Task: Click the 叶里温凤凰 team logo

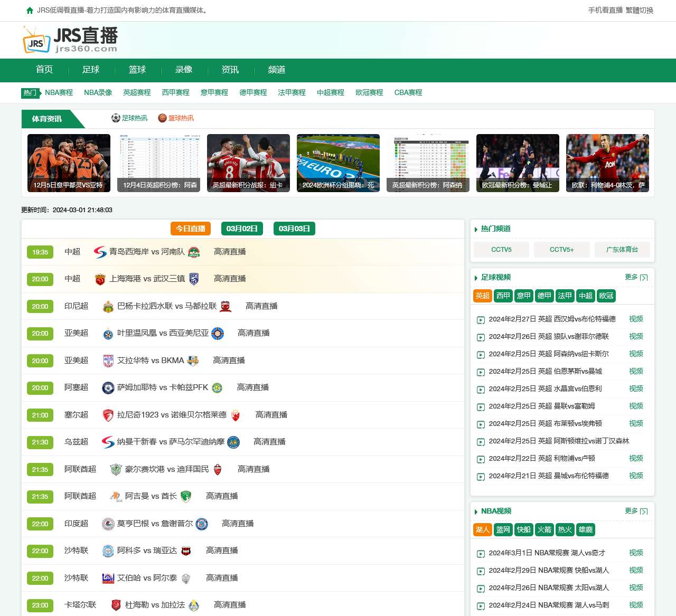Action: pyautogui.click(x=108, y=334)
